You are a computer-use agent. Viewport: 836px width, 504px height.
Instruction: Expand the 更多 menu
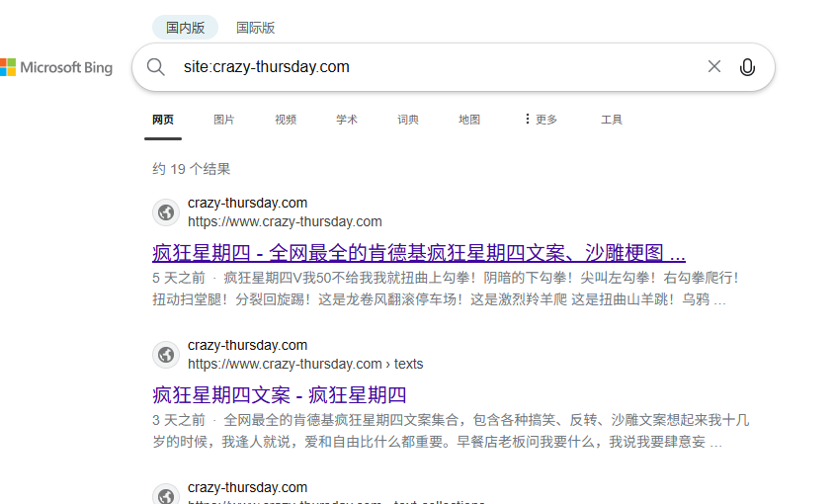541,120
